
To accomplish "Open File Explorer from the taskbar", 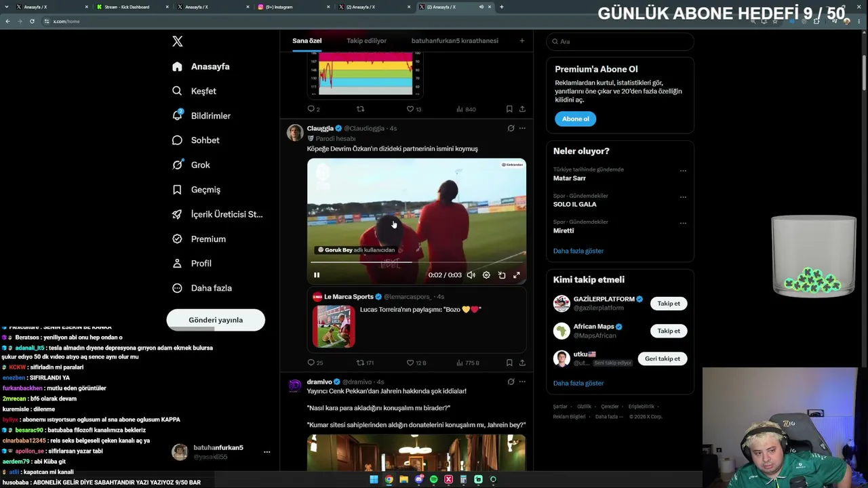I will [403, 480].
